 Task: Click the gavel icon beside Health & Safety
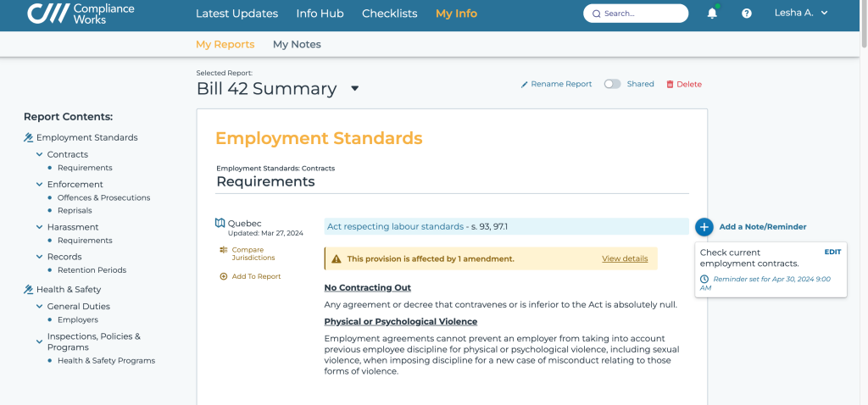29,290
